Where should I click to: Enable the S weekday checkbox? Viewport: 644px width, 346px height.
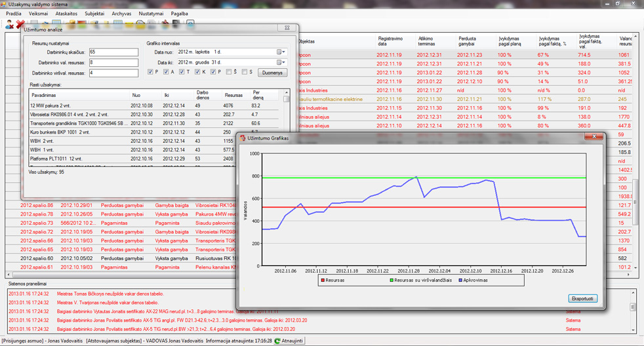(245, 72)
